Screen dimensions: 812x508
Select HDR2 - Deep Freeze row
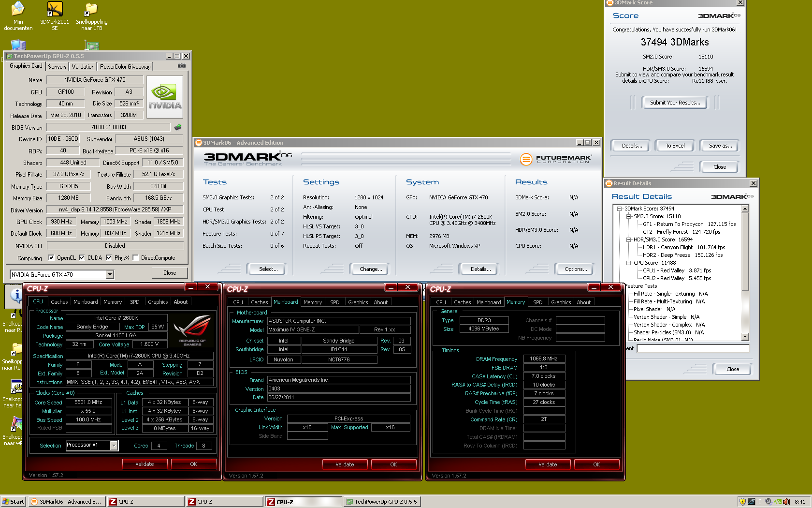tap(682, 255)
